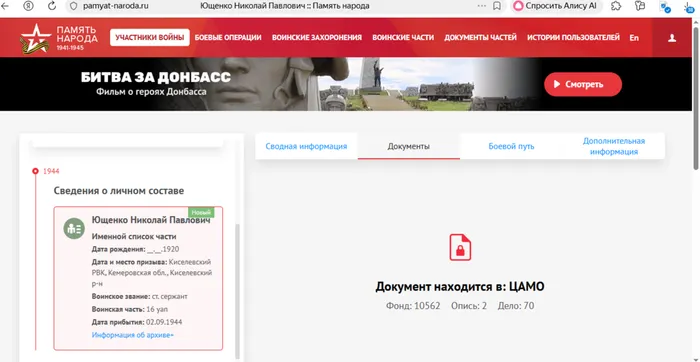The image size is (700, 362).
Task: Click the Именной список части label
Action: point(134,237)
